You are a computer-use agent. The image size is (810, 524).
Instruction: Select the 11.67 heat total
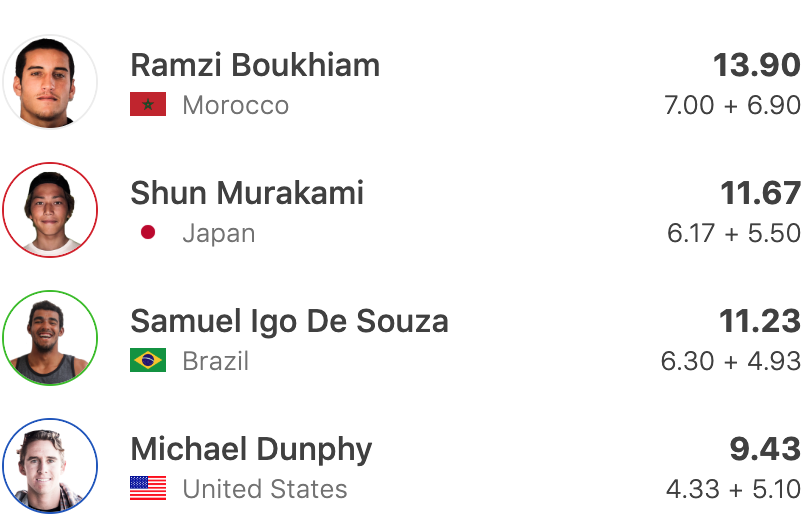760,193
